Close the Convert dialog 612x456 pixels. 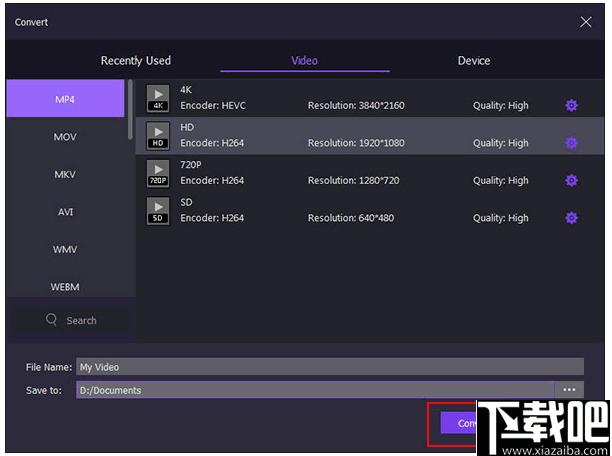point(585,22)
